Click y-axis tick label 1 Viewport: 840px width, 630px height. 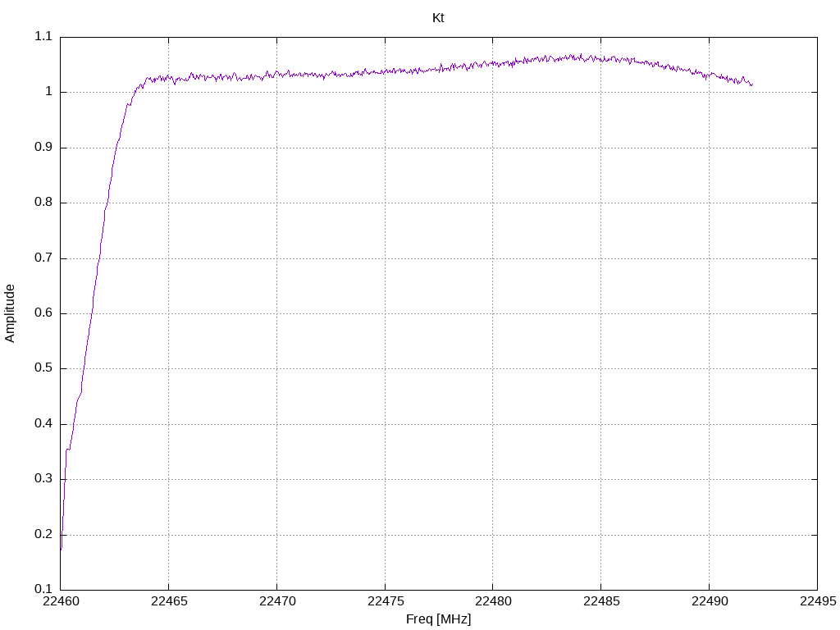[x=48, y=92]
